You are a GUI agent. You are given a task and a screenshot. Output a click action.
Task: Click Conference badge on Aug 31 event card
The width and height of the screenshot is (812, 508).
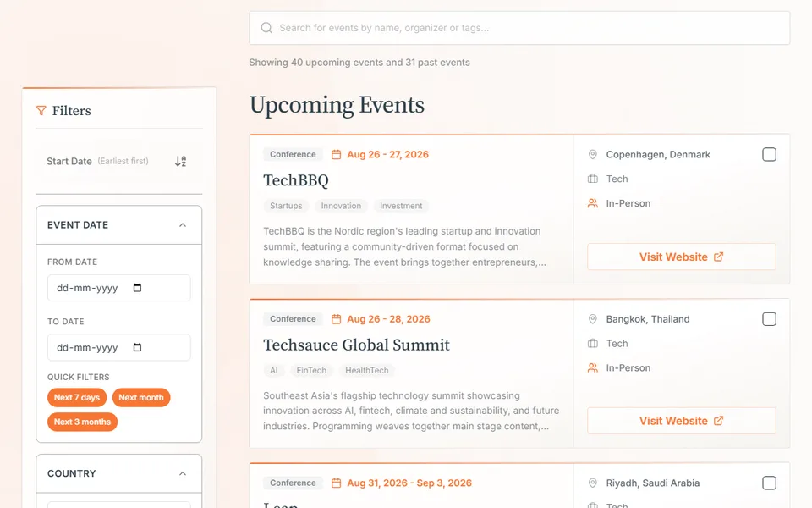[293, 483]
